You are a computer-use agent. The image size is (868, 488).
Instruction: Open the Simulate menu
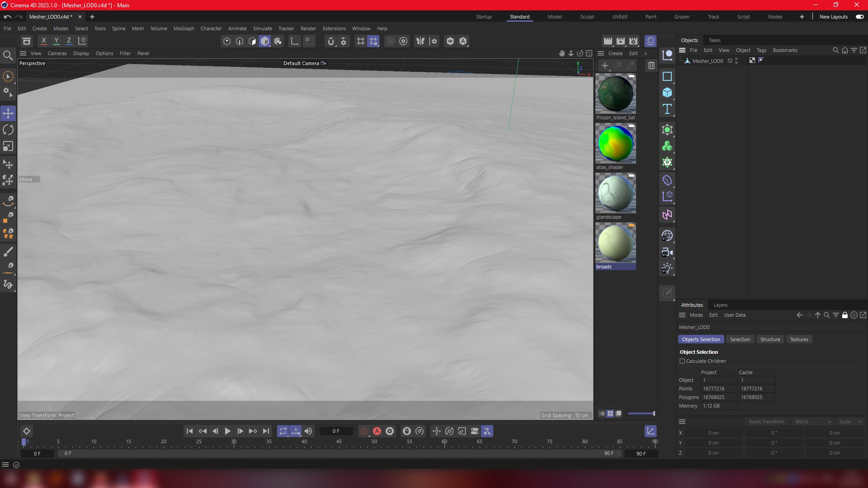tap(262, 28)
